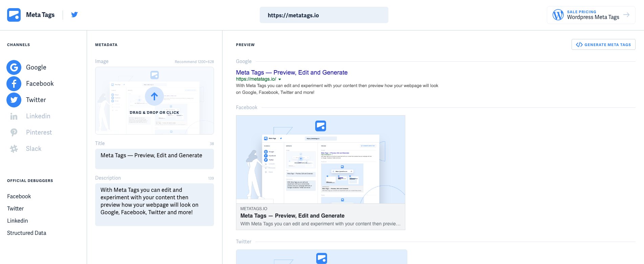Click the Meta Tags logo icon
This screenshot has height=264, width=644.
click(x=14, y=15)
